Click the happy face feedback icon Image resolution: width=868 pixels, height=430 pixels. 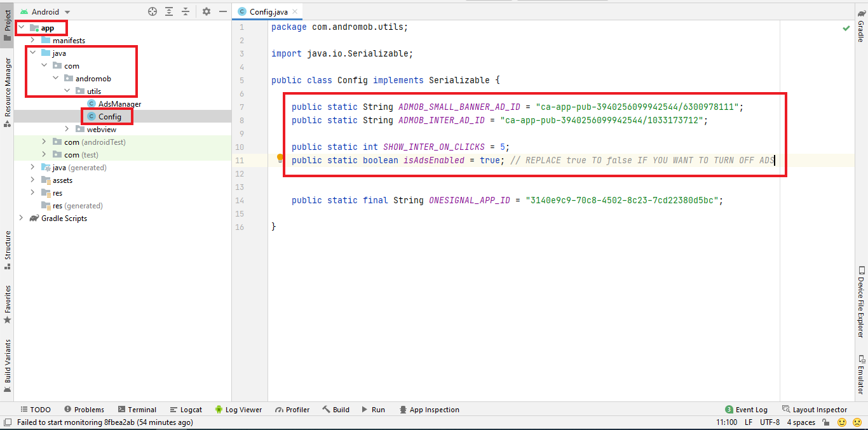coord(842,422)
